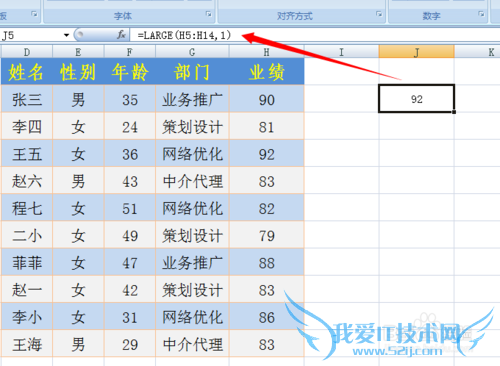
Task: Select the name cell 李四
Action: [x=27, y=127]
